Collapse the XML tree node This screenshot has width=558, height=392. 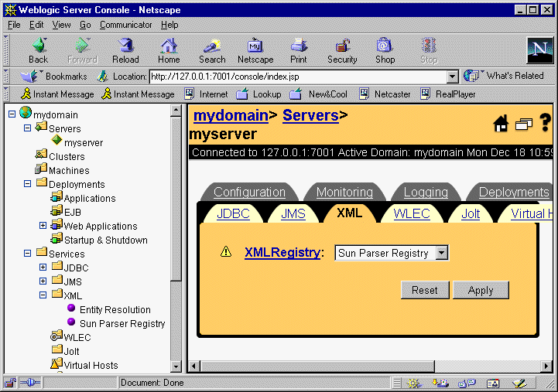point(43,295)
